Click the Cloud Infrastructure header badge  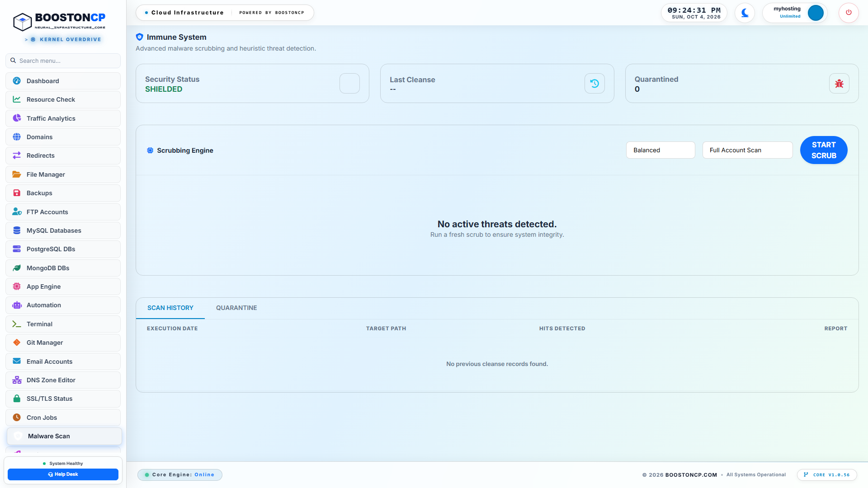click(225, 13)
